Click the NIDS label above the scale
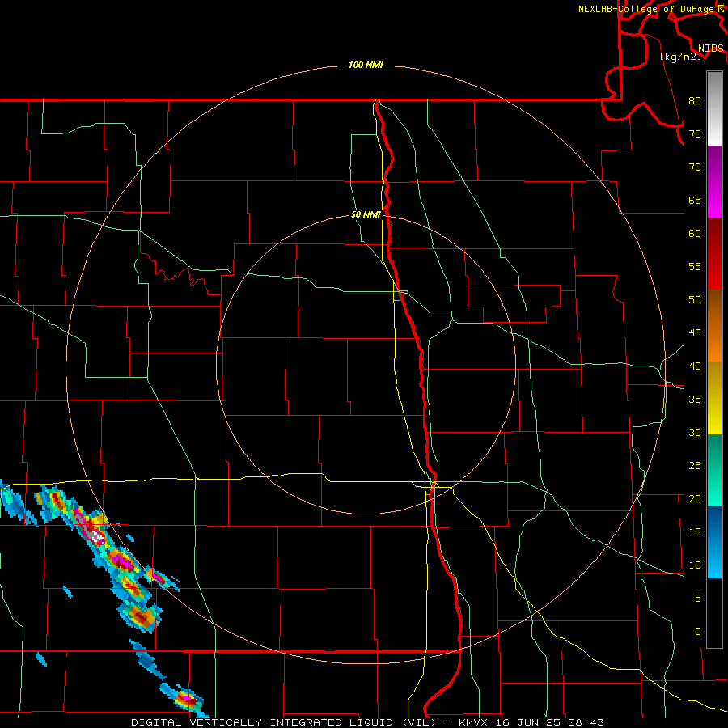 (x=710, y=48)
